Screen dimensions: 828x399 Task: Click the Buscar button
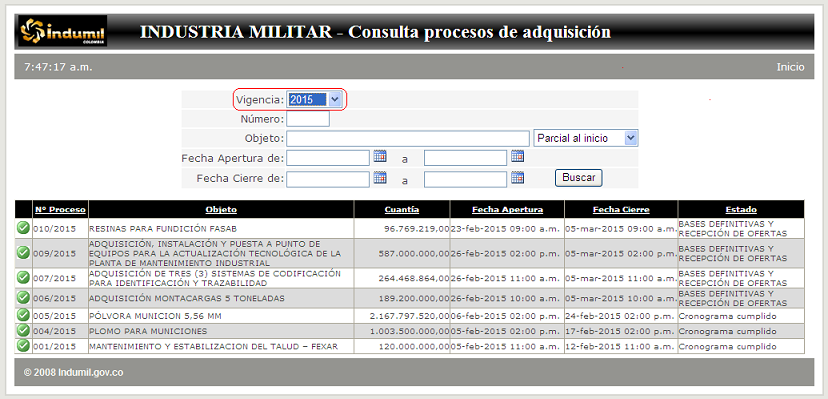(x=578, y=178)
